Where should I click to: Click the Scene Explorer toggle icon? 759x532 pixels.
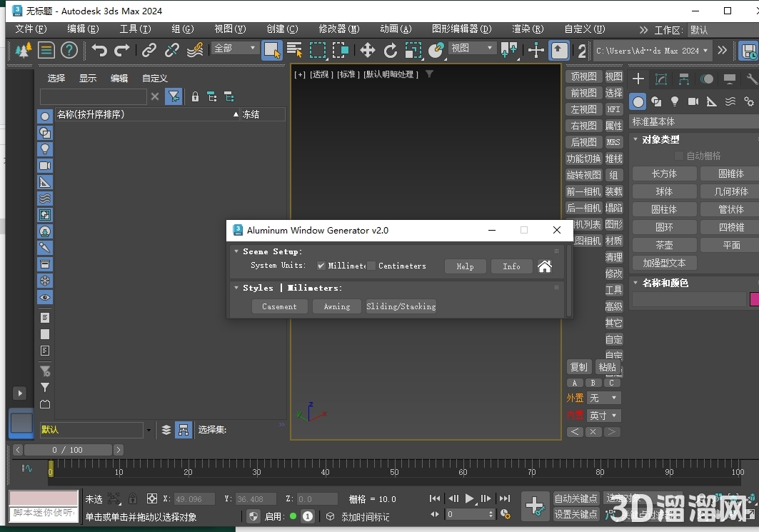click(x=46, y=50)
